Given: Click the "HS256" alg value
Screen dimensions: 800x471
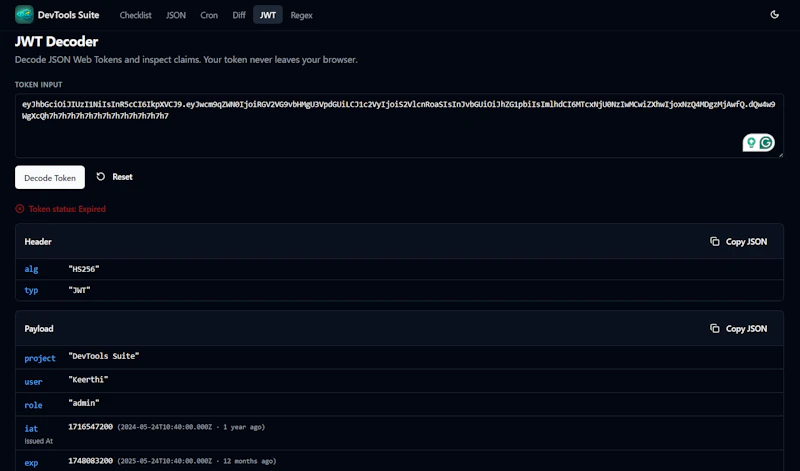Looking at the screenshot, I should click(84, 269).
